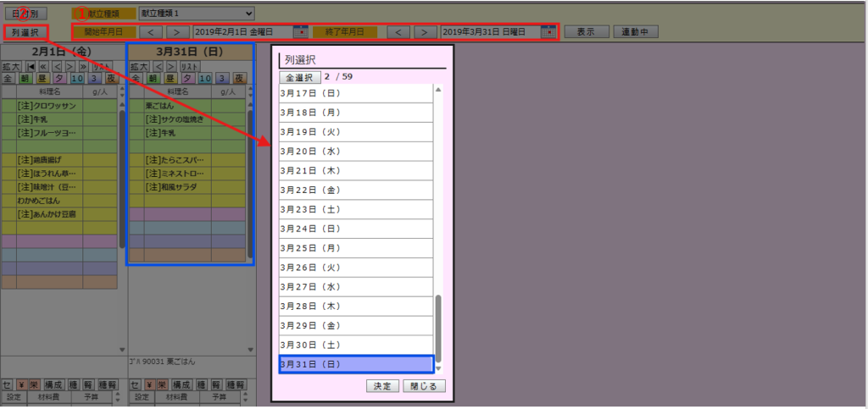The width and height of the screenshot is (868, 409).
Task: Click the 全選択 button in the 列選択 dialog
Action: pos(300,77)
